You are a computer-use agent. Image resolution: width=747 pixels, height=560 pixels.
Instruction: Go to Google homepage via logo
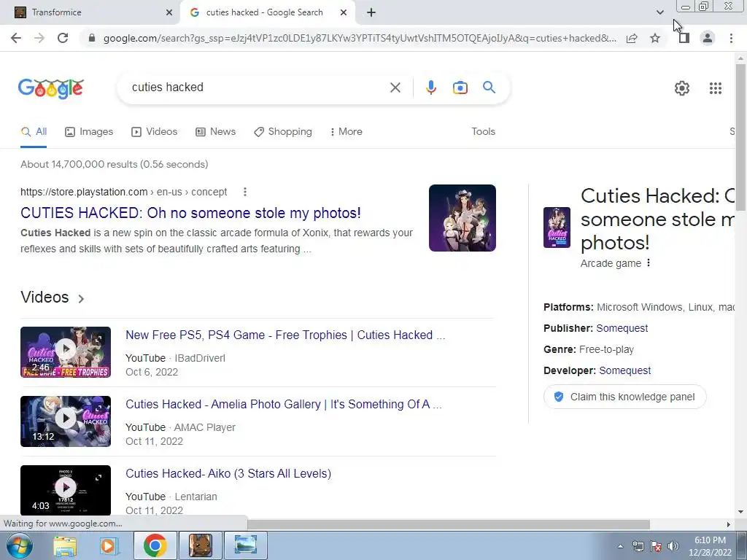pyautogui.click(x=50, y=88)
